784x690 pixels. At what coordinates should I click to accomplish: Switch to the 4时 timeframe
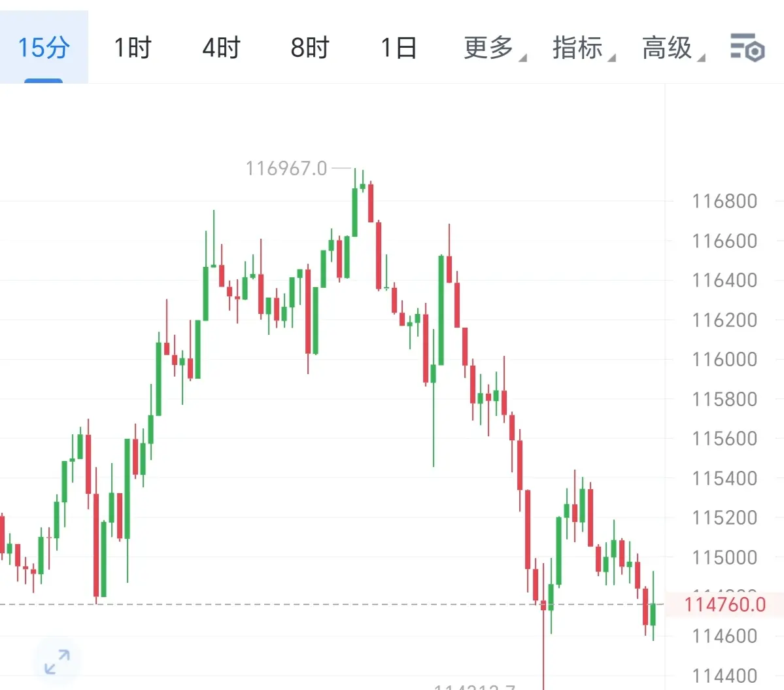221,48
